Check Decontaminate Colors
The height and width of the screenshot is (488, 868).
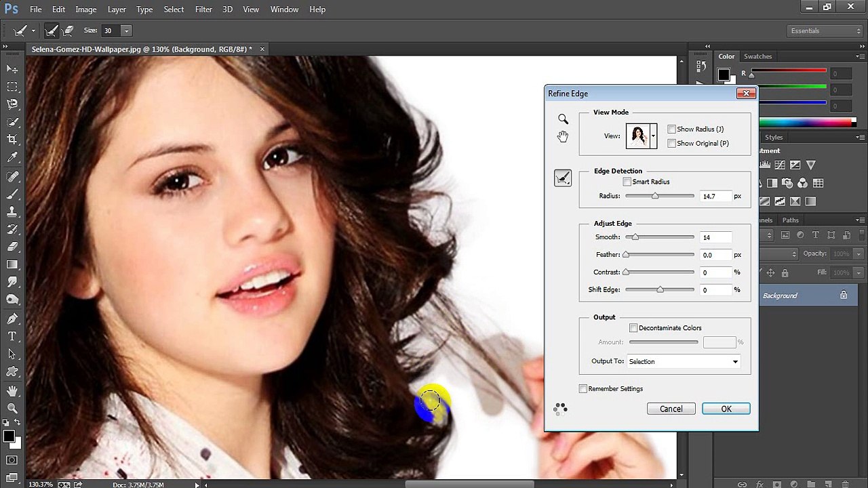(x=633, y=328)
